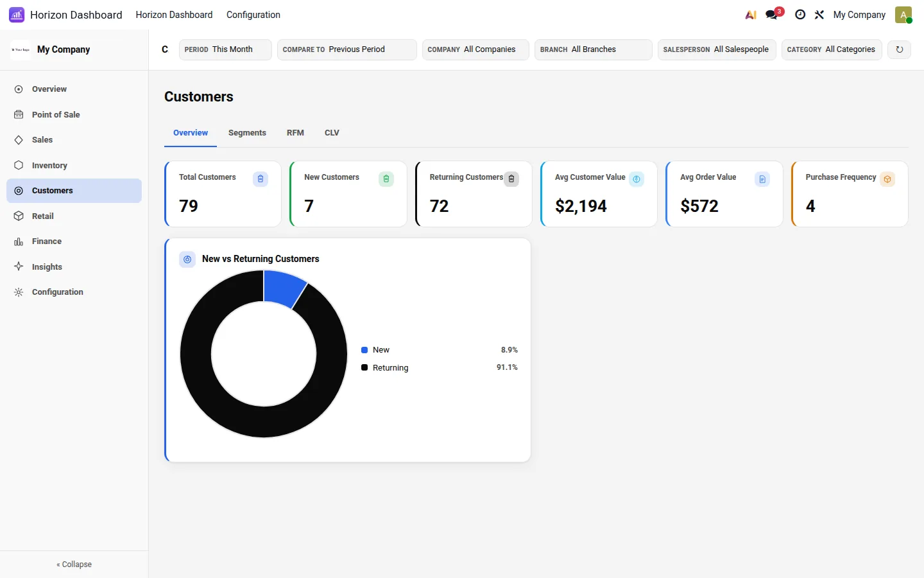The width and height of the screenshot is (924, 578).
Task: Open the Category All Categories dropdown
Action: (x=832, y=49)
